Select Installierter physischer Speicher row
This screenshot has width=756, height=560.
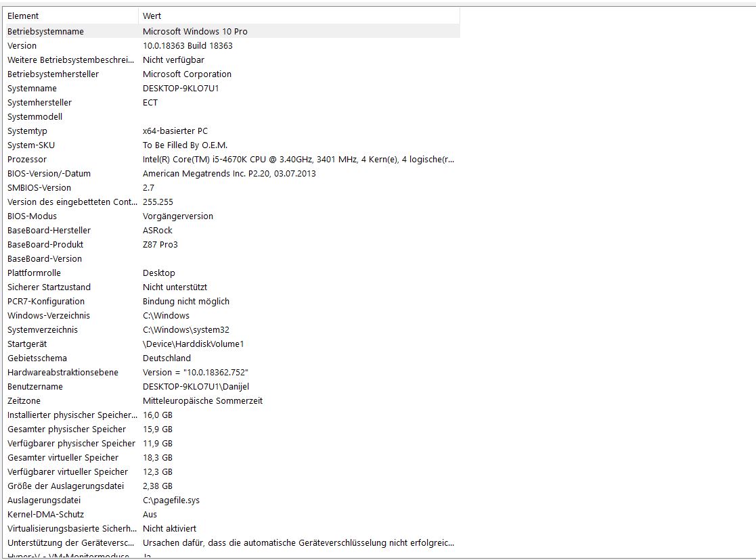[x=232, y=415]
